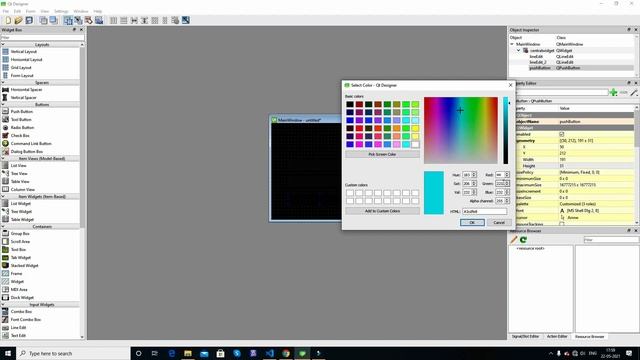640x360 pixels.
Task: Open the Form menu
Action: (31, 11)
